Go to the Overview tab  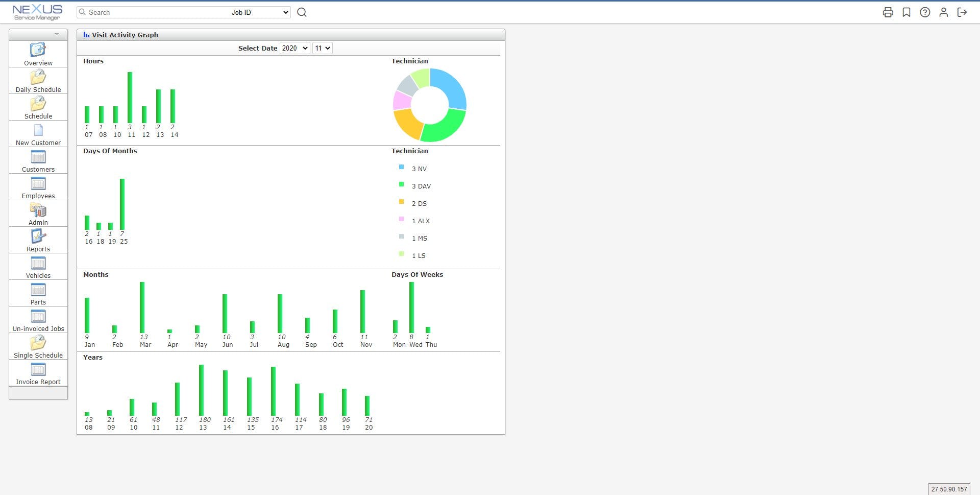[x=38, y=54]
